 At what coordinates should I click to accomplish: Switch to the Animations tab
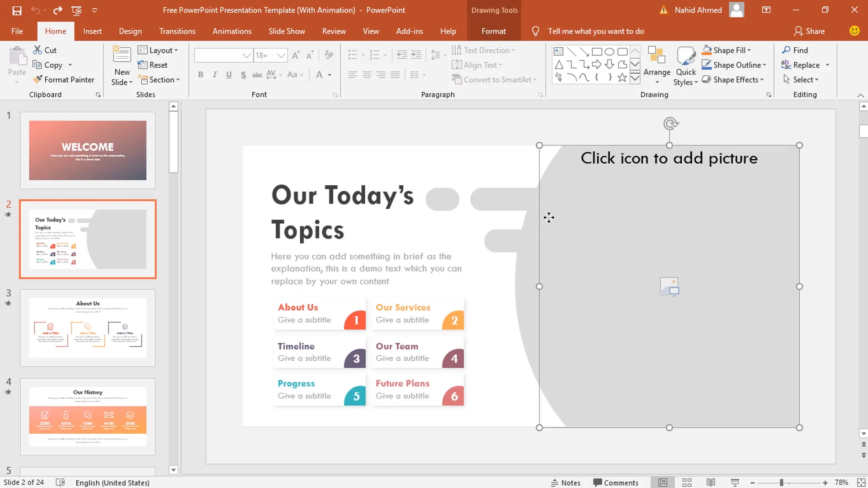[x=232, y=31]
